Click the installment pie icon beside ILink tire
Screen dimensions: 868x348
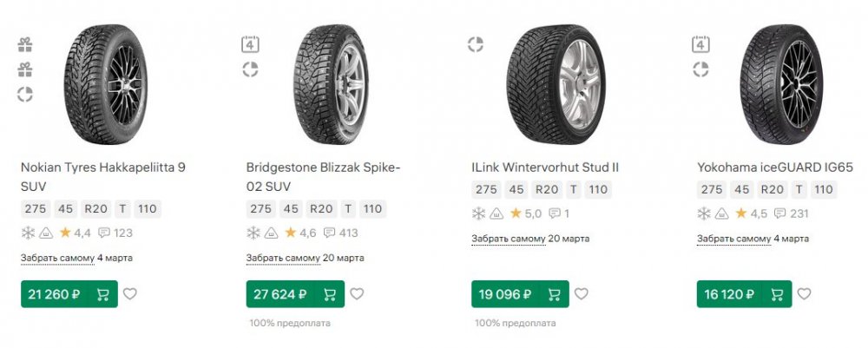pos(475,44)
